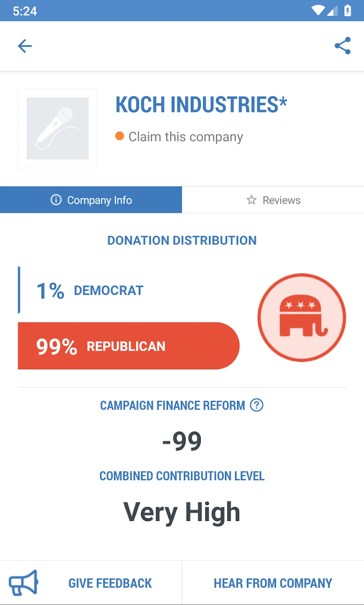Tap the microphone company logo placeholder
The width and height of the screenshot is (364, 605).
58,129
